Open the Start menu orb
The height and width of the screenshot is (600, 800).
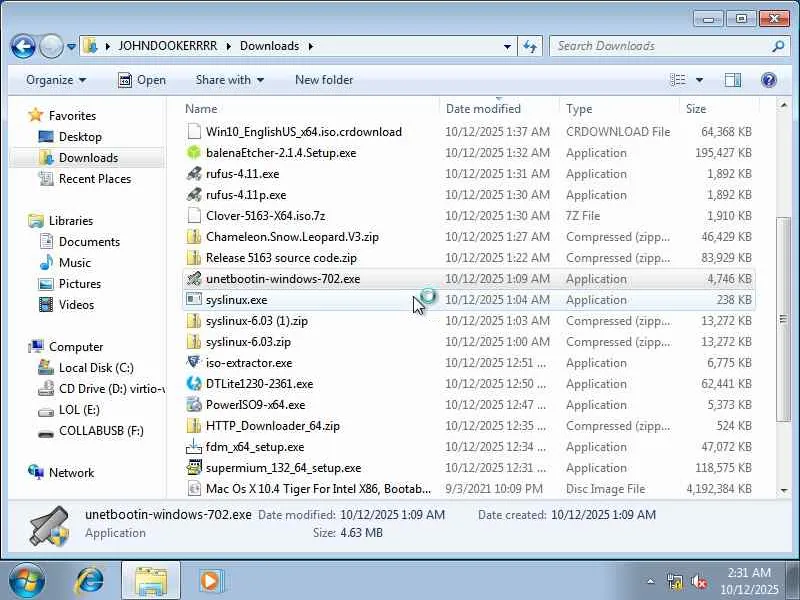click(x=27, y=581)
